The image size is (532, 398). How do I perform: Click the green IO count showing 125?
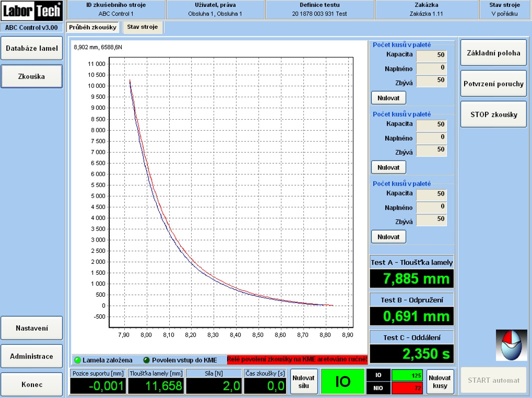click(407, 375)
